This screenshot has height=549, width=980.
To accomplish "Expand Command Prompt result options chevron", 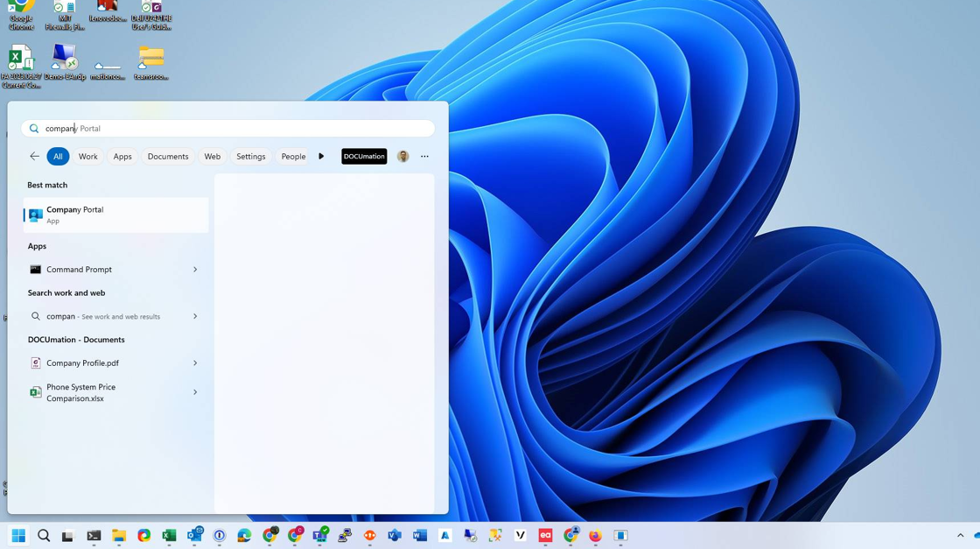I will [x=195, y=270].
